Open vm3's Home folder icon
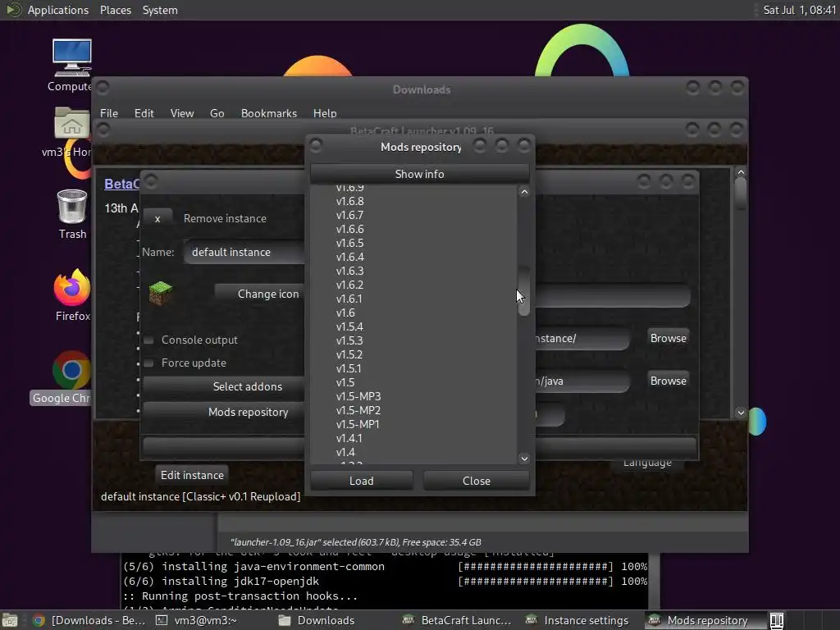Viewport: 840px width, 630px height. [x=71, y=123]
